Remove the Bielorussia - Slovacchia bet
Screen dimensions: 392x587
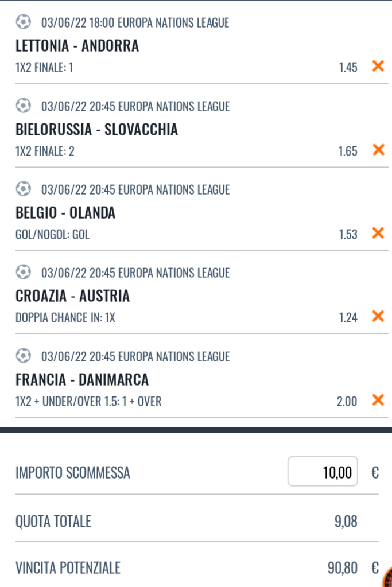[378, 150]
